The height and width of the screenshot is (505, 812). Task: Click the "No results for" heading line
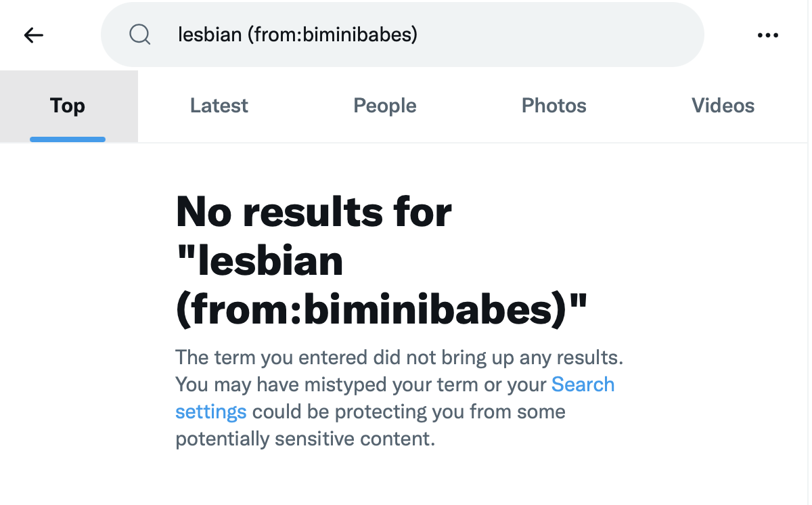point(313,212)
